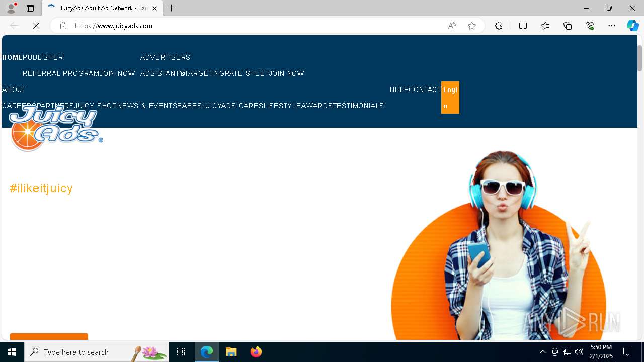Open the clock and calendar

[x=601, y=352]
